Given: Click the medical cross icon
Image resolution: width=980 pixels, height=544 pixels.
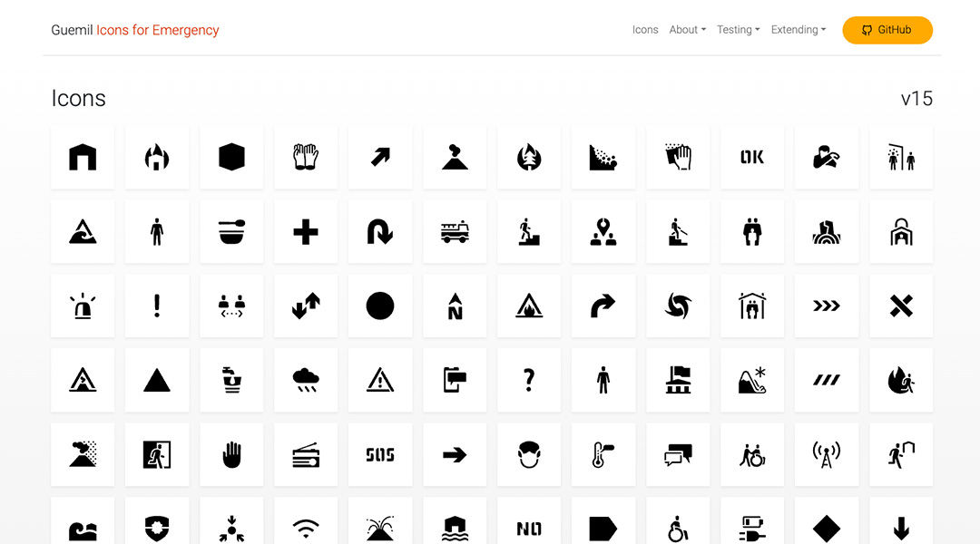Looking at the screenshot, I should pos(306,232).
